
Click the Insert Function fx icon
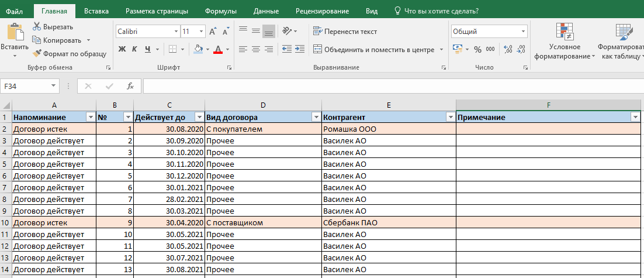coord(130,87)
